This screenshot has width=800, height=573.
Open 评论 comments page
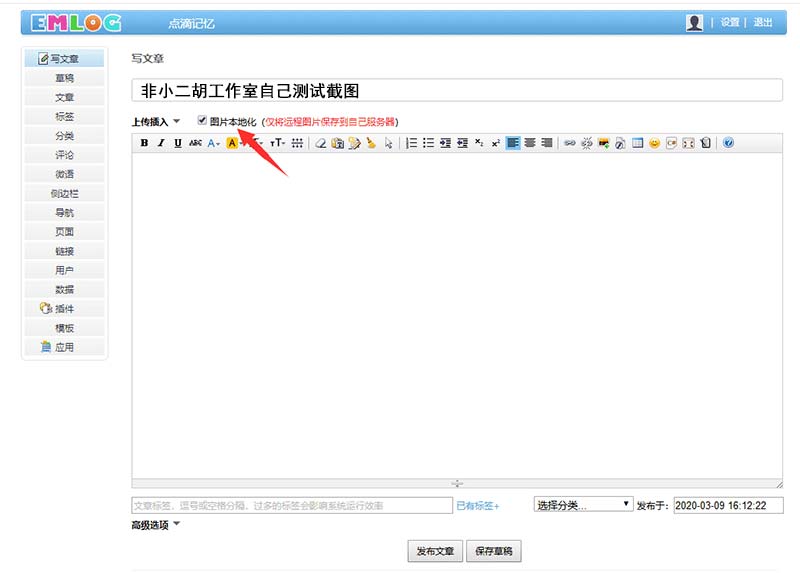(64, 155)
